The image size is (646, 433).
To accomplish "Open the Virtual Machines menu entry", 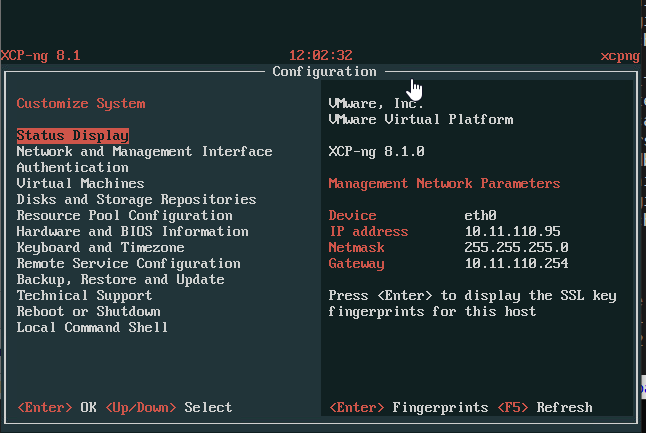I will point(80,184).
